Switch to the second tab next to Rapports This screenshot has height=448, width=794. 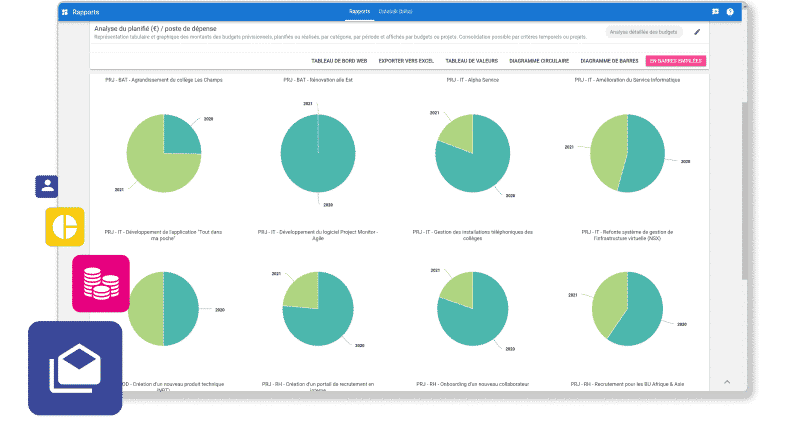tap(395, 12)
